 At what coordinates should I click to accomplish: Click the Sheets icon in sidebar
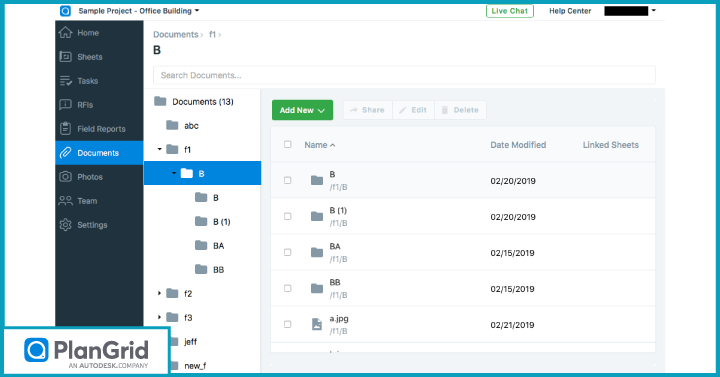click(x=66, y=56)
